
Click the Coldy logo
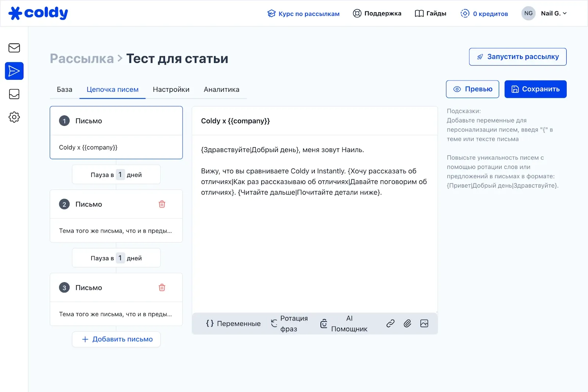point(38,13)
